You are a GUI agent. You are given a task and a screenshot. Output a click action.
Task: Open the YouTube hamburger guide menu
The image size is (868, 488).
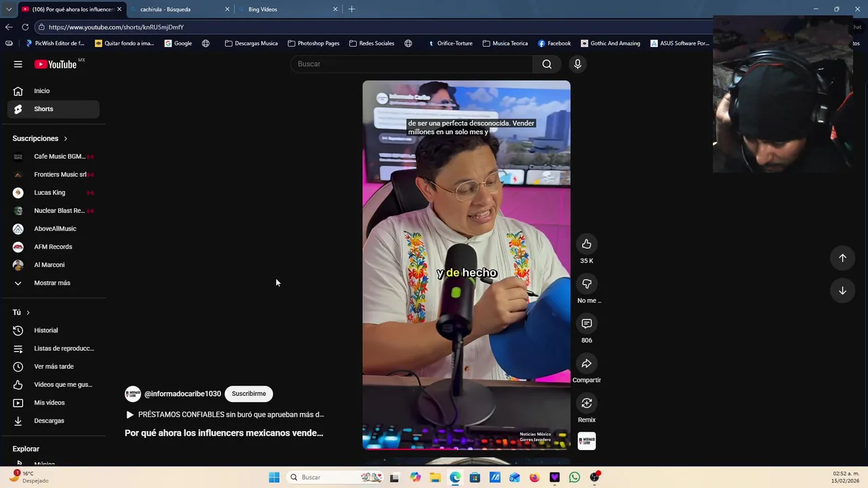18,64
